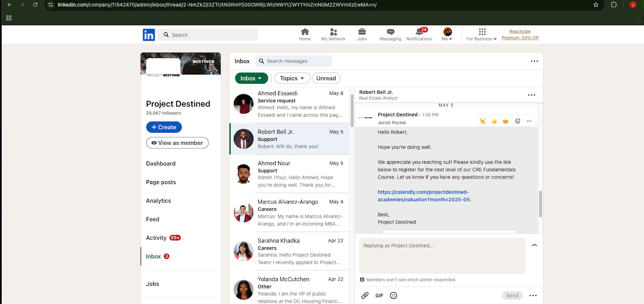
Task: Open Analytics in sidebar
Action: pyautogui.click(x=159, y=201)
